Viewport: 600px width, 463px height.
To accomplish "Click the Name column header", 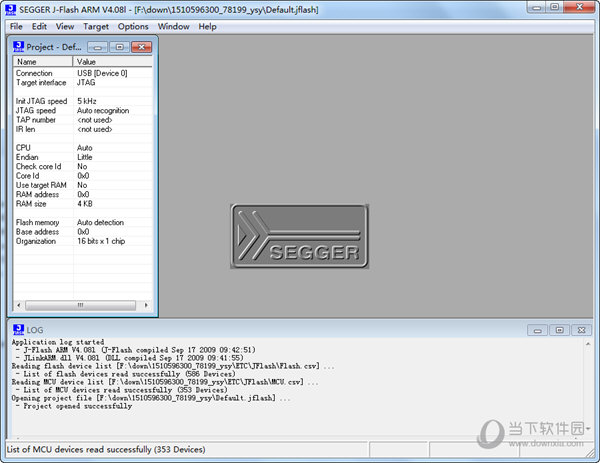I will [x=43, y=62].
